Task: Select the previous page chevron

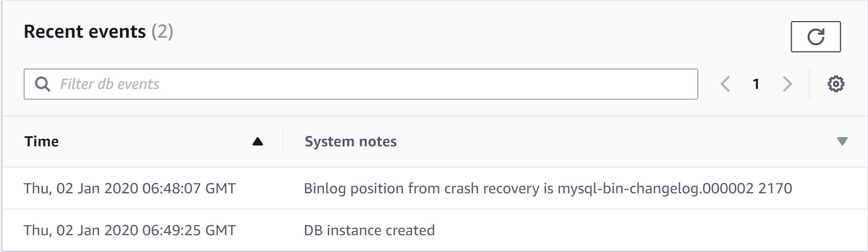Action: [x=726, y=84]
